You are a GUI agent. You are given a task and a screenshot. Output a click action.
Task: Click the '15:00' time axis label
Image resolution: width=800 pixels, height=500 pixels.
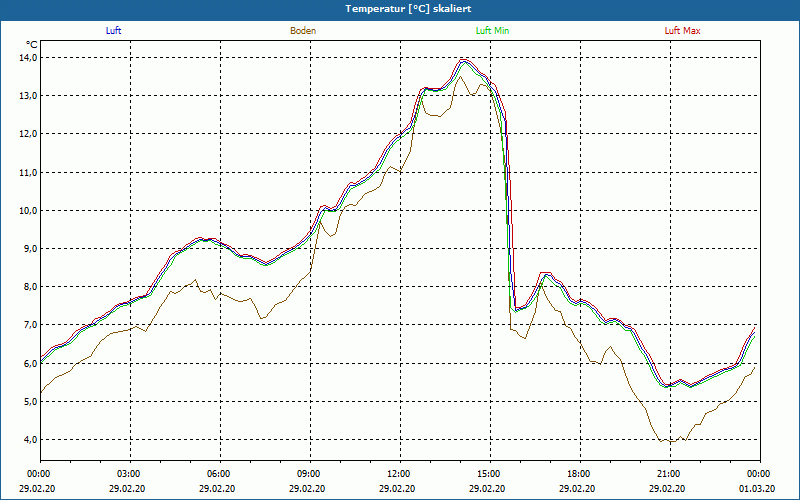click(x=490, y=474)
